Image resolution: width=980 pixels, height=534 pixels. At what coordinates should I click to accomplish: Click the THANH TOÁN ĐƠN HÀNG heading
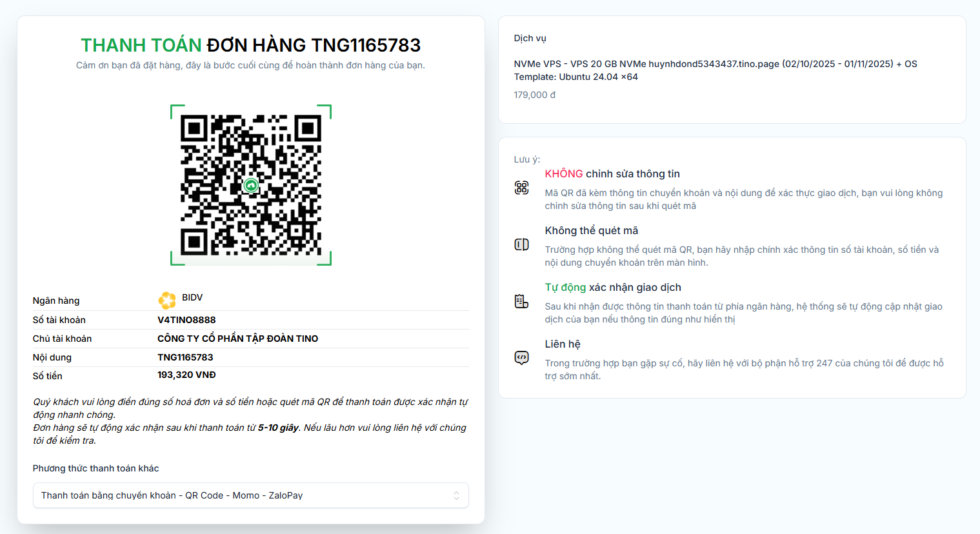point(251,45)
